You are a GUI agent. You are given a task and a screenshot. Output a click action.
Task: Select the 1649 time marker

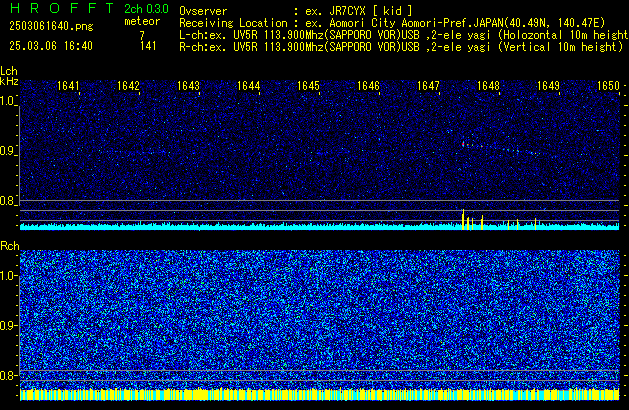pos(548,86)
